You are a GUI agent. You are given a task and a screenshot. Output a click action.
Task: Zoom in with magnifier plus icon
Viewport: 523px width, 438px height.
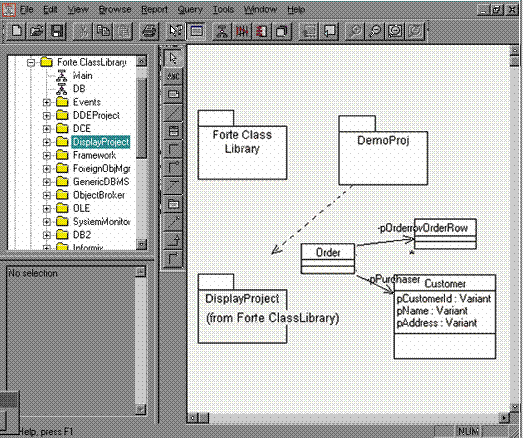(356, 31)
